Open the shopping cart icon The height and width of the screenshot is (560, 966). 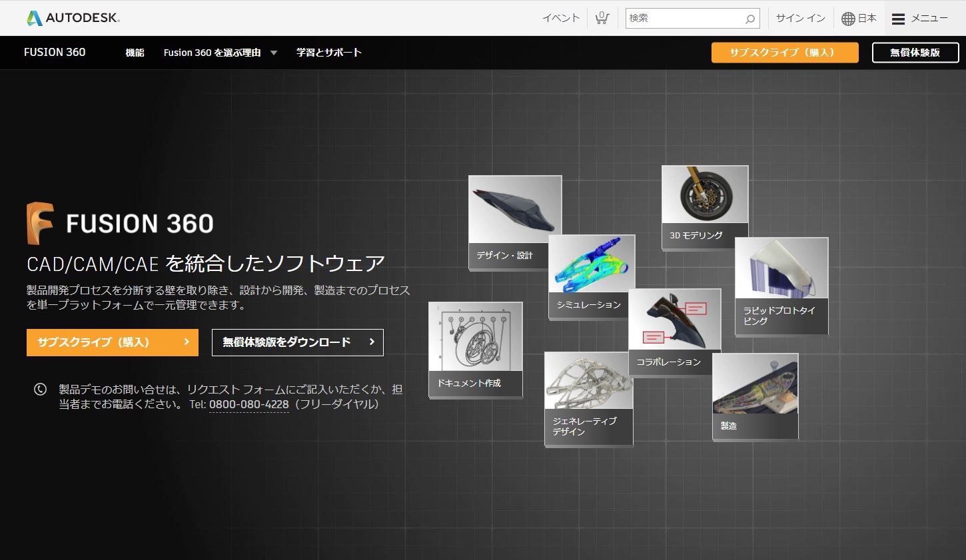[x=602, y=18]
